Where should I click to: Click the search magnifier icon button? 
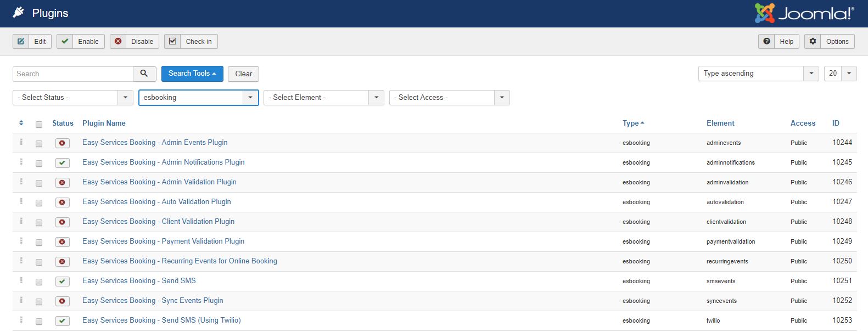coord(144,74)
